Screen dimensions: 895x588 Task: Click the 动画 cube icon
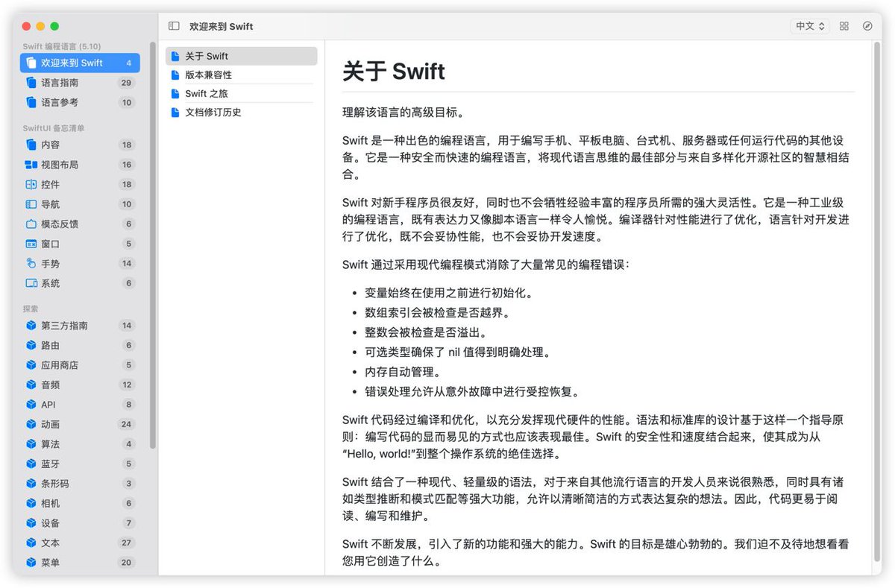[x=31, y=425]
